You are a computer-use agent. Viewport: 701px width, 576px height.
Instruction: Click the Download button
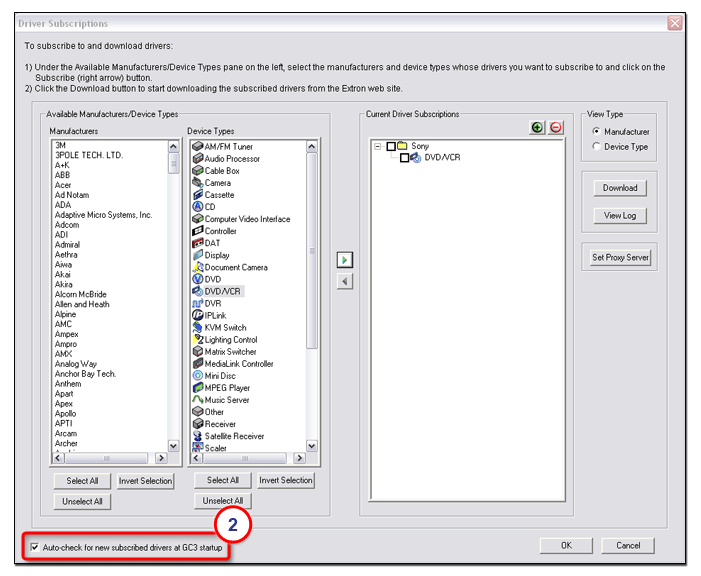pyautogui.click(x=619, y=188)
